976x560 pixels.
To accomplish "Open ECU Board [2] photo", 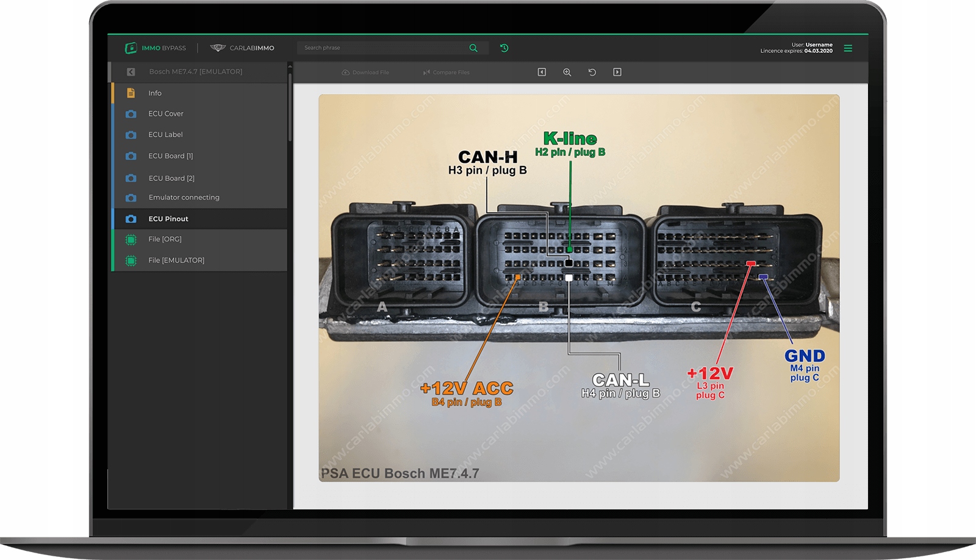I will (x=199, y=178).
